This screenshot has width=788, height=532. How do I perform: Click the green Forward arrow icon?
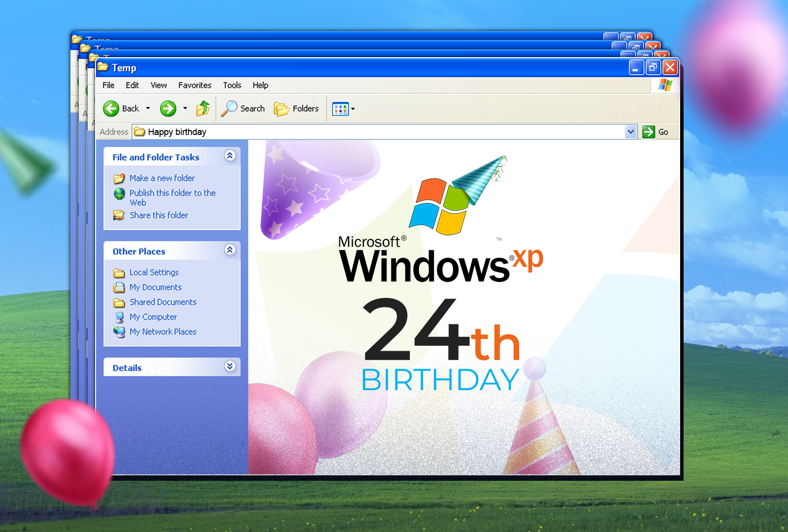pos(168,108)
